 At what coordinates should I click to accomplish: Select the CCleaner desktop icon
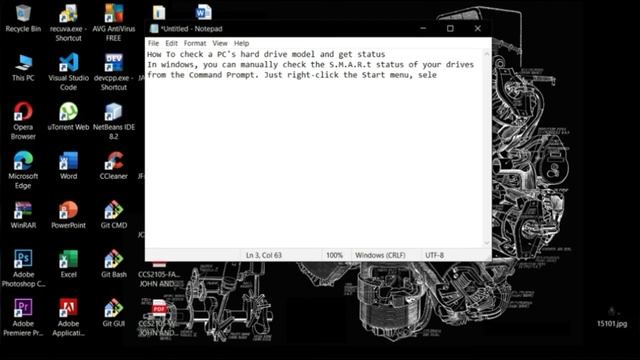coord(113,166)
